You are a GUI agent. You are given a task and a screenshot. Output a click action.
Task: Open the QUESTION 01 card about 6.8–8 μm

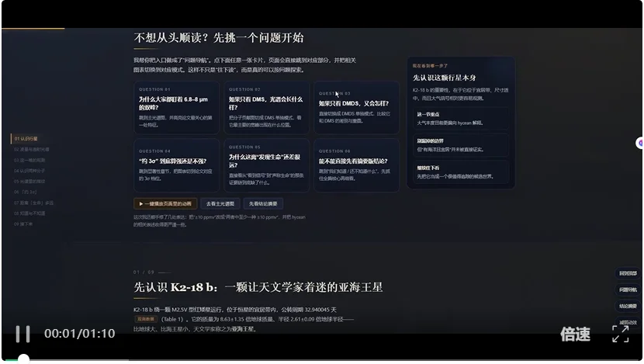coord(176,107)
